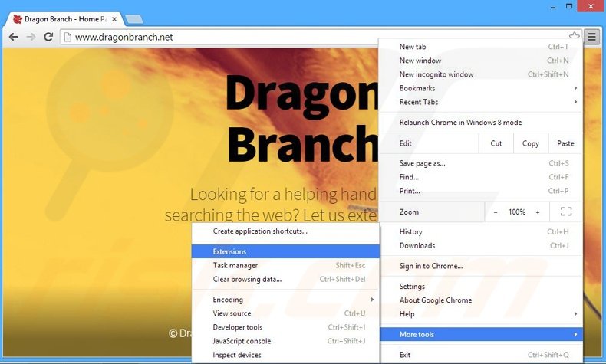Open Task manager from submenu
The image size is (606, 364).
coord(285,266)
